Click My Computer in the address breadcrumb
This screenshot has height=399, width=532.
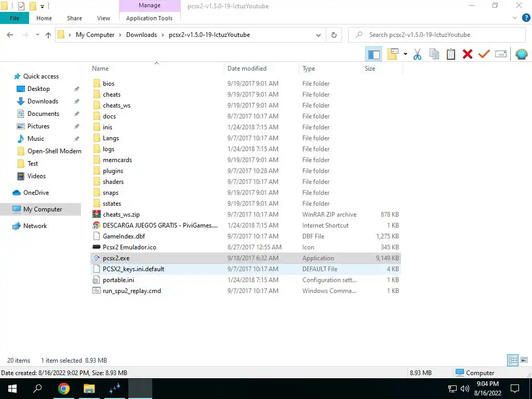point(95,35)
